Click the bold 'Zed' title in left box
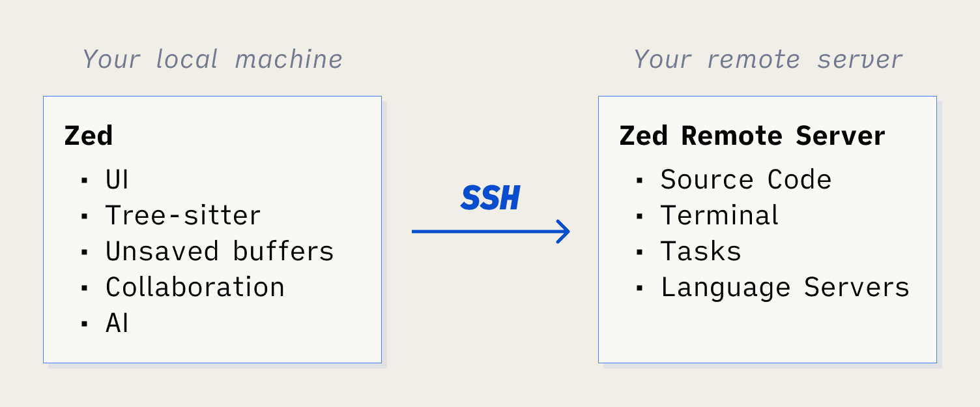The height and width of the screenshot is (407, 980). tap(89, 136)
